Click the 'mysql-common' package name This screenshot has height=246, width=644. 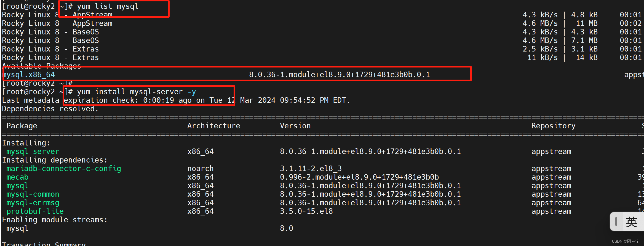click(33, 194)
